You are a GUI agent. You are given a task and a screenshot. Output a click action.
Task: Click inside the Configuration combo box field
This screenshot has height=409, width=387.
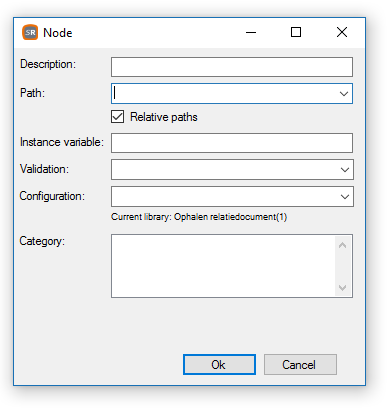point(224,197)
